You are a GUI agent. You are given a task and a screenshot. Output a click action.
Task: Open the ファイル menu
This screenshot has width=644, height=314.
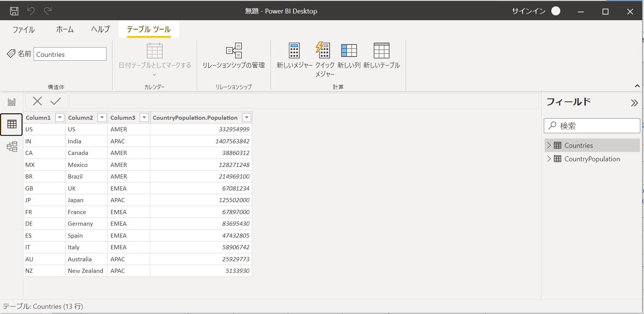coord(24,30)
